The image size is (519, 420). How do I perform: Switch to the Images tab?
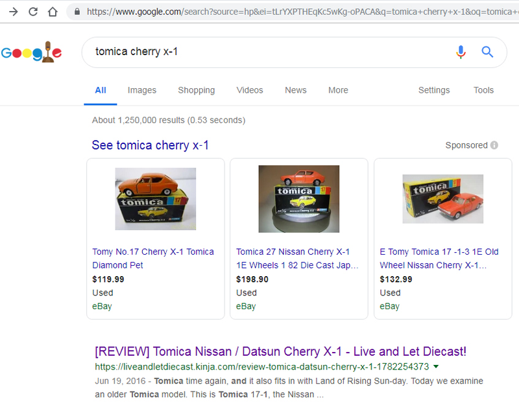click(x=142, y=90)
